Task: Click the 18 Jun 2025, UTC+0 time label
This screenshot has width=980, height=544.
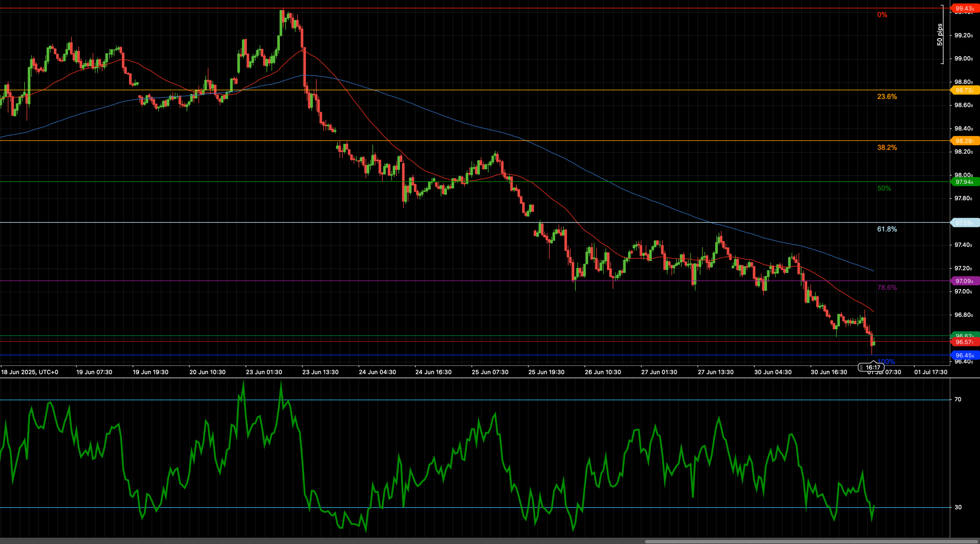Action: pyautogui.click(x=29, y=372)
